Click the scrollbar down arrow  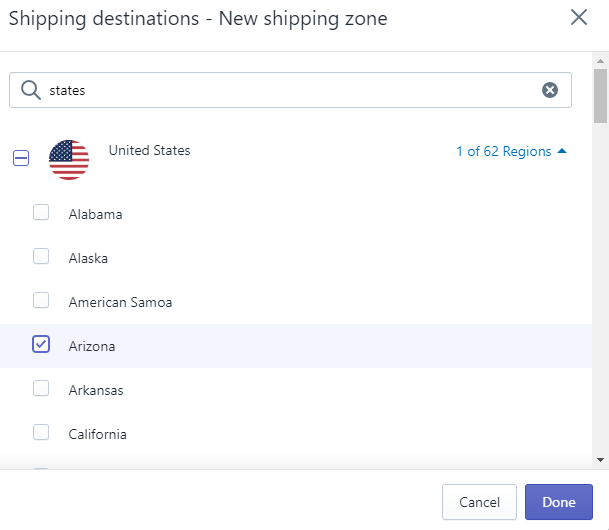[x=600, y=459]
